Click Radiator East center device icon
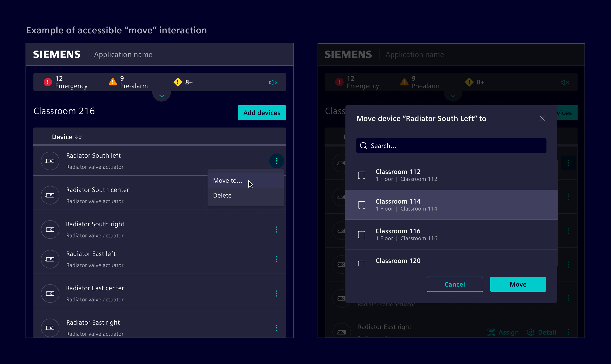 coord(50,294)
